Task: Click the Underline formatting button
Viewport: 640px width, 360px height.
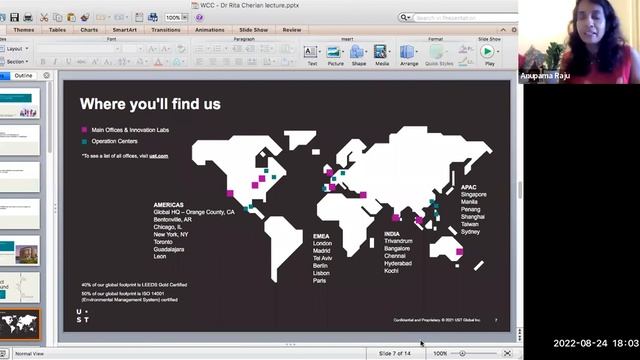Action: click(x=68, y=62)
